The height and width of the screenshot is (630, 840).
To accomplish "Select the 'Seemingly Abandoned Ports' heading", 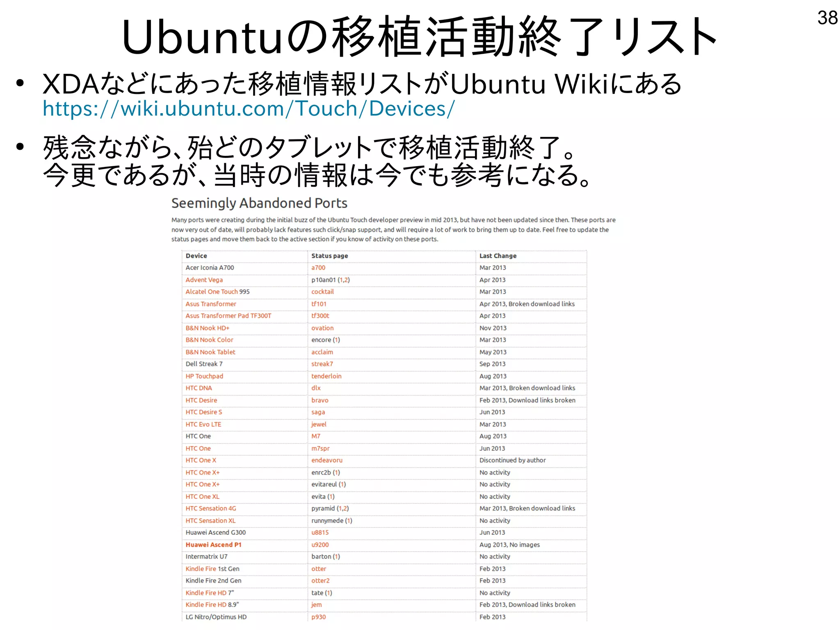I will 259,203.
